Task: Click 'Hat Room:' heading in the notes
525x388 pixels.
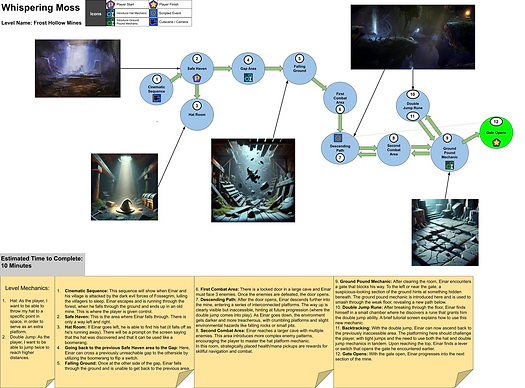Action: [75, 327]
